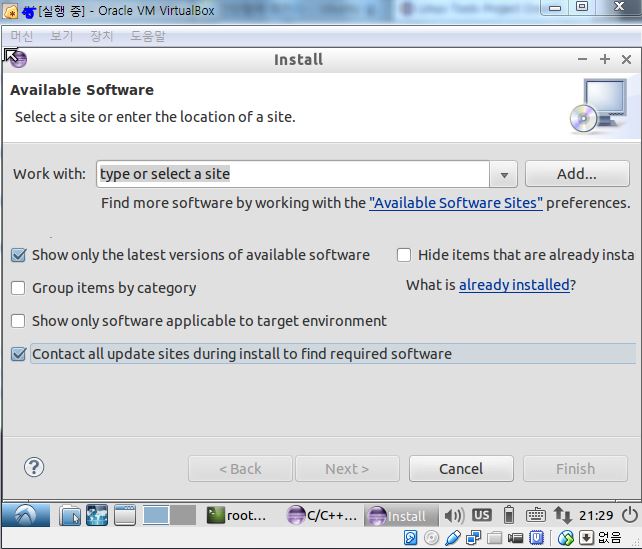The image size is (642, 549).
Task: Select the Install window taskbar entry
Action: pyautogui.click(x=399, y=516)
